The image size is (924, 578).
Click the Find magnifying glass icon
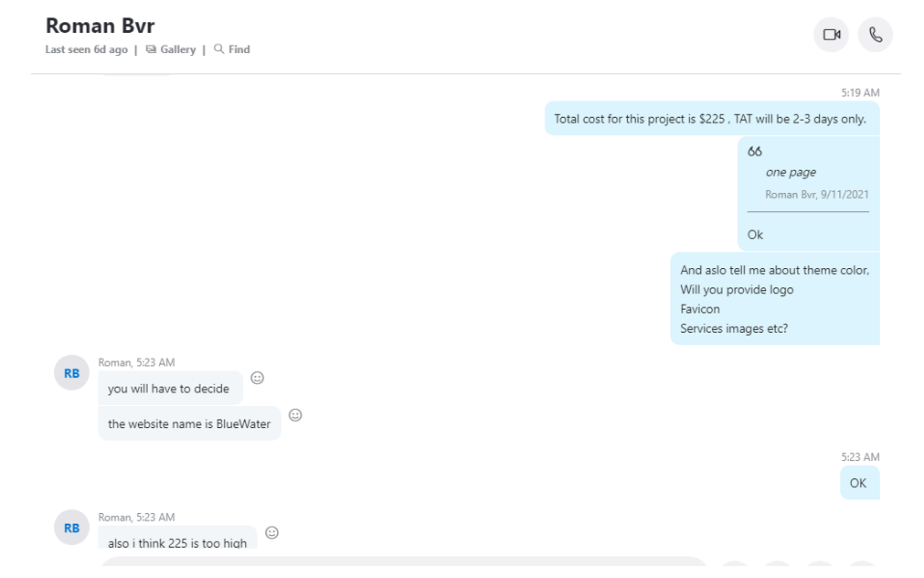point(218,49)
